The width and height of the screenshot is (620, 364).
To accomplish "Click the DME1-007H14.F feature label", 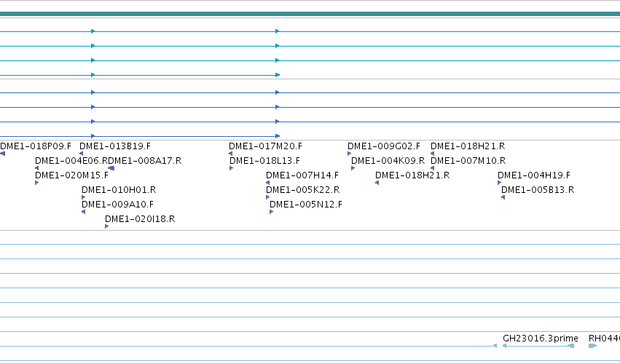I will tap(302, 175).
